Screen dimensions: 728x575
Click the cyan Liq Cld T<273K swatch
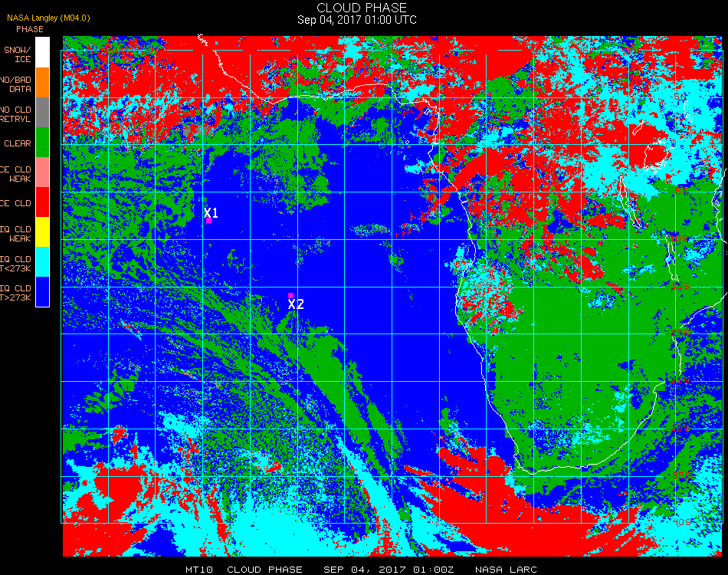coord(42,262)
